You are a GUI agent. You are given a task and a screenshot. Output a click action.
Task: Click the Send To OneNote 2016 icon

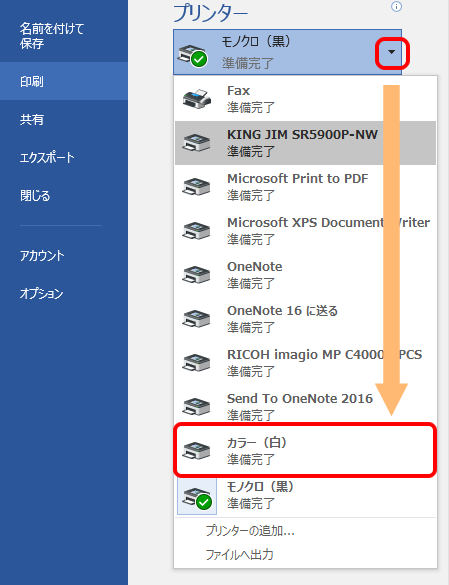(x=196, y=407)
